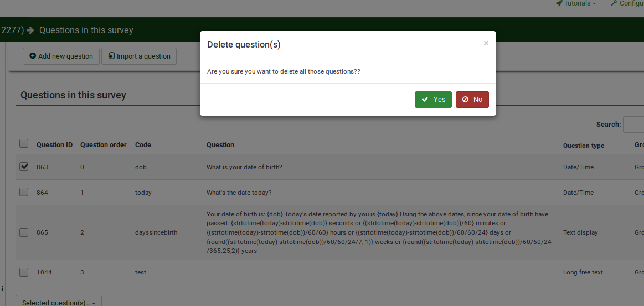Click the import icon on Import a question
The width and height of the screenshot is (644, 306).
111,56
